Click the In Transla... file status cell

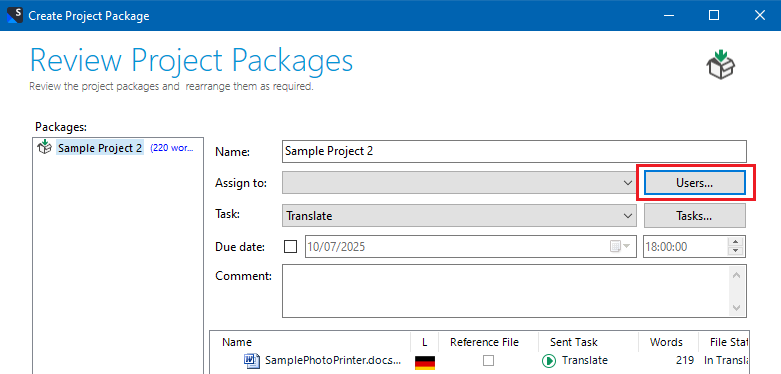[x=726, y=361]
